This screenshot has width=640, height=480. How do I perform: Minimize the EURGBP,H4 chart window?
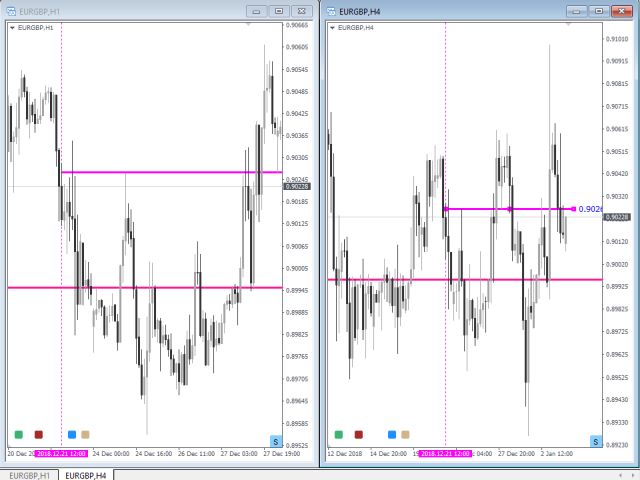pyautogui.click(x=576, y=11)
